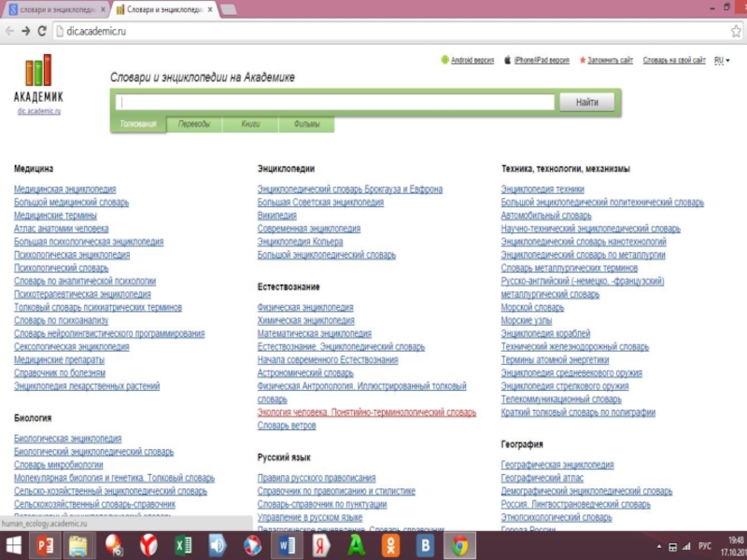Click the Найти search button
The image size is (747, 560).
click(587, 102)
